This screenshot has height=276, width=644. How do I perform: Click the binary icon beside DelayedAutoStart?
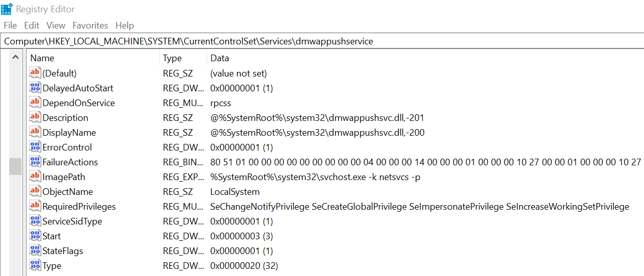pos(35,88)
